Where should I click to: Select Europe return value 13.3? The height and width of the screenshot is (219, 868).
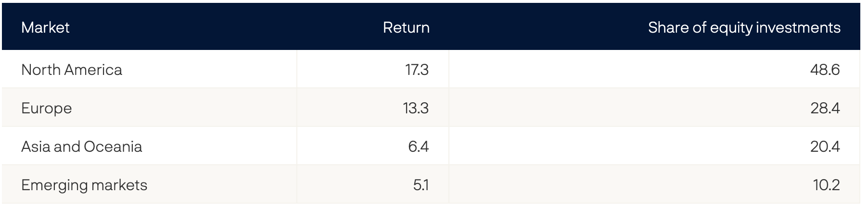click(416, 108)
